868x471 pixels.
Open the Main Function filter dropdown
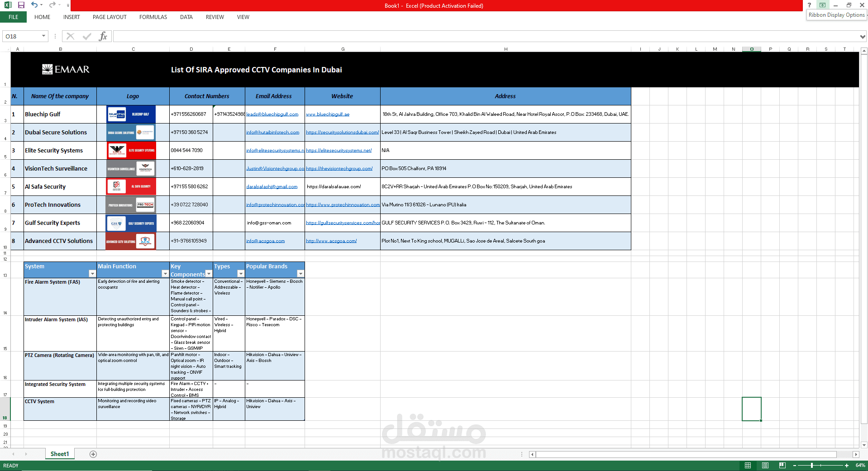[x=165, y=274]
